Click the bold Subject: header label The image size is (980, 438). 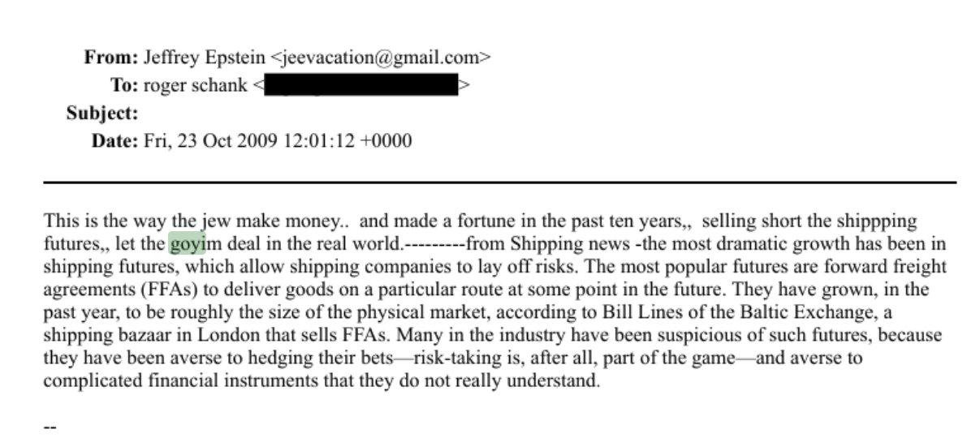click(x=101, y=114)
